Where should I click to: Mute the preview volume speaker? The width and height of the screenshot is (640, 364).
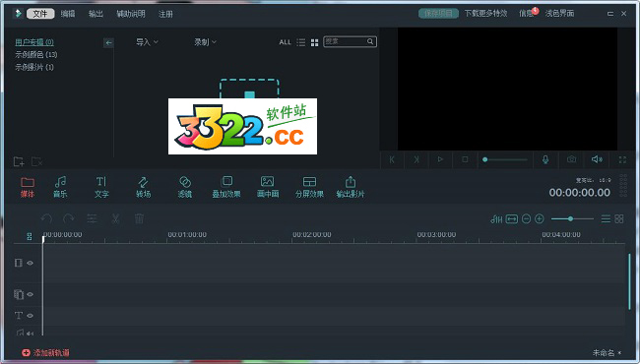tap(597, 159)
